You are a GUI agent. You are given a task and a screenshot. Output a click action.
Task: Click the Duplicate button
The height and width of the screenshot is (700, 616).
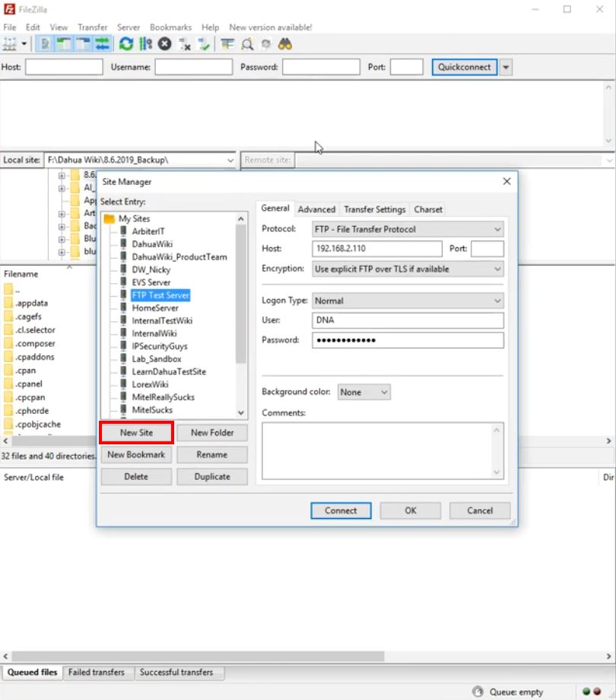(212, 476)
